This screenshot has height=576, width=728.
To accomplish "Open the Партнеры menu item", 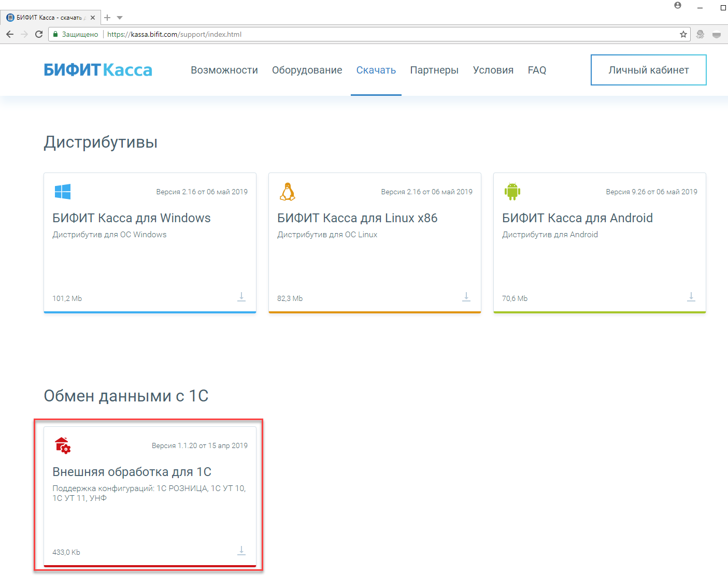I will [x=434, y=70].
